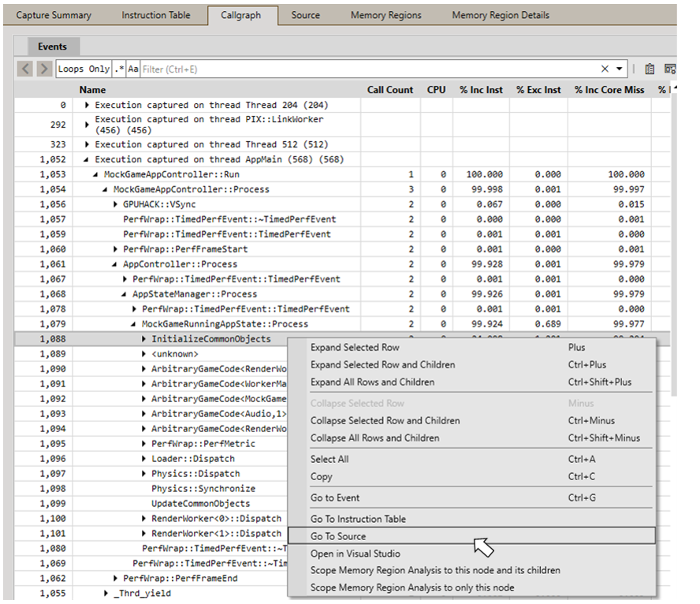This screenshot has height=604, width=700.
Task: Sort by the % Exc Inst column header
Action: [539, 90]
